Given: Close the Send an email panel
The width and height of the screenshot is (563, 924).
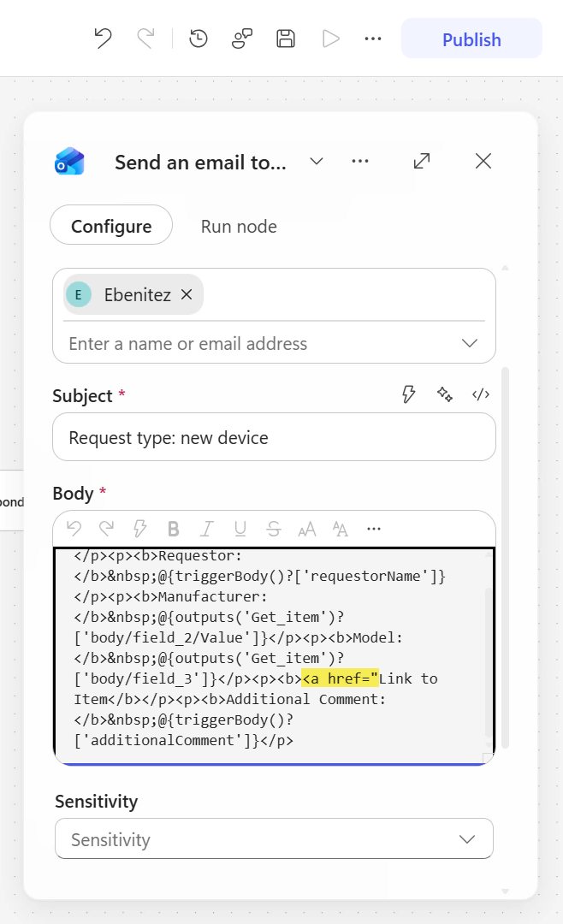Looking at the screenshot, I should point(483,161).
